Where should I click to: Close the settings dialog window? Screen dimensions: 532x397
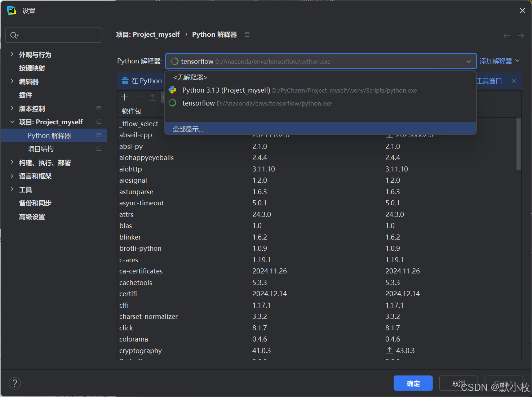(522, 11)
